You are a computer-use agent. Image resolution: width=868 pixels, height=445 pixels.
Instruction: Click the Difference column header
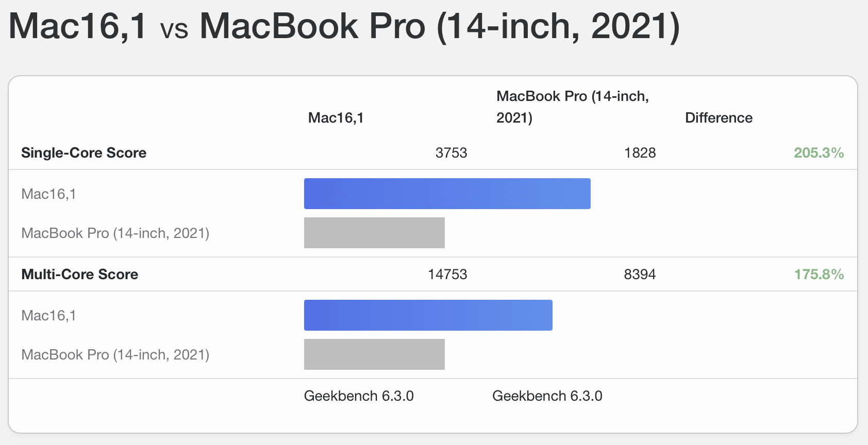coord(719,118)
